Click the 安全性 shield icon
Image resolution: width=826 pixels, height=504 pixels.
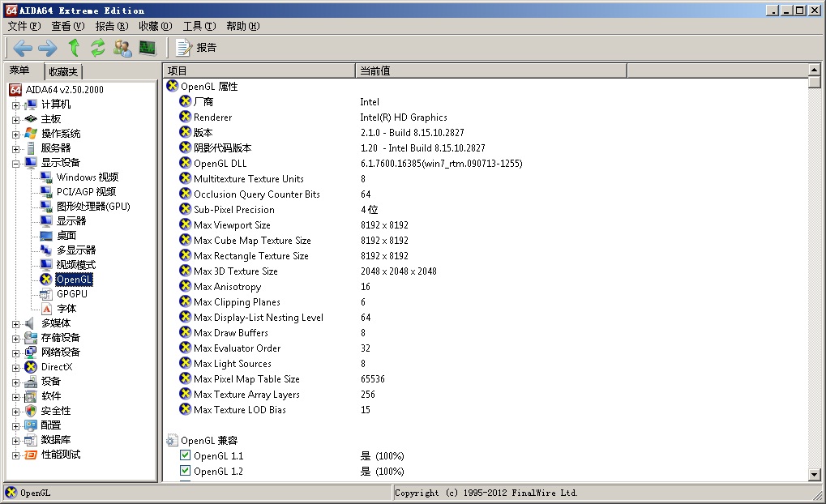click(31, 410)
